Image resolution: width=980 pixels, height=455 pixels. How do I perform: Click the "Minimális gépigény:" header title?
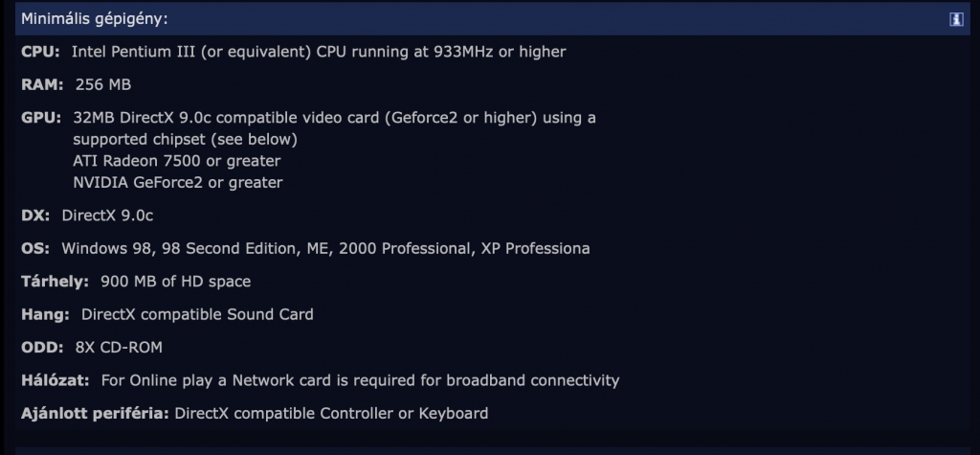89,19
